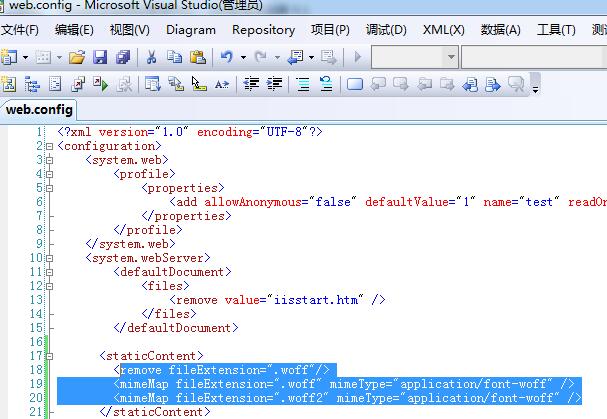Open the New Project dropdown arrow
This screenshot has width=607, height=419.
pyautogui.click(x=25, y=58)
